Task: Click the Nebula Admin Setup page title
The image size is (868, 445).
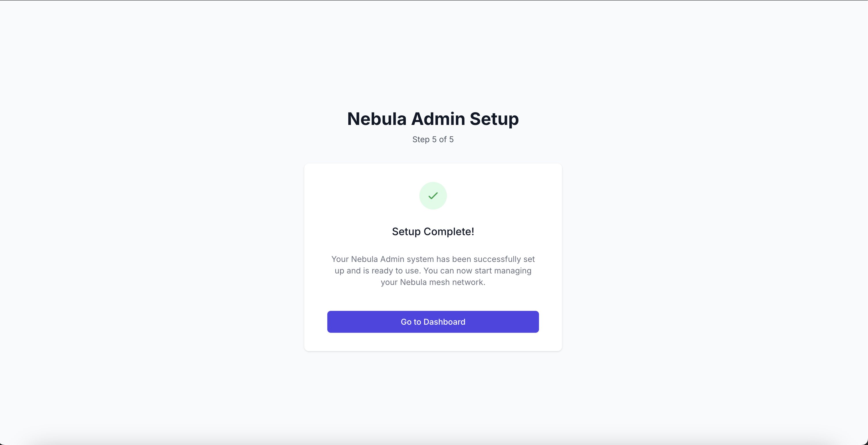Action: pos(433,119)
